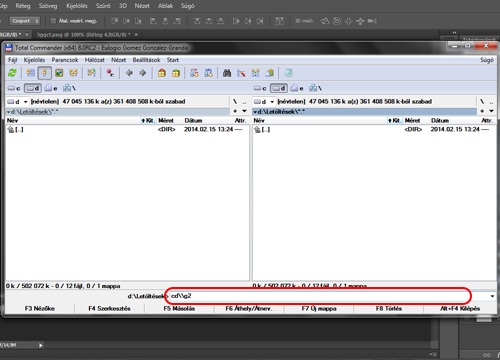
Task: Click Photoshop auto-align layers icon
Action: pos(279,21)
